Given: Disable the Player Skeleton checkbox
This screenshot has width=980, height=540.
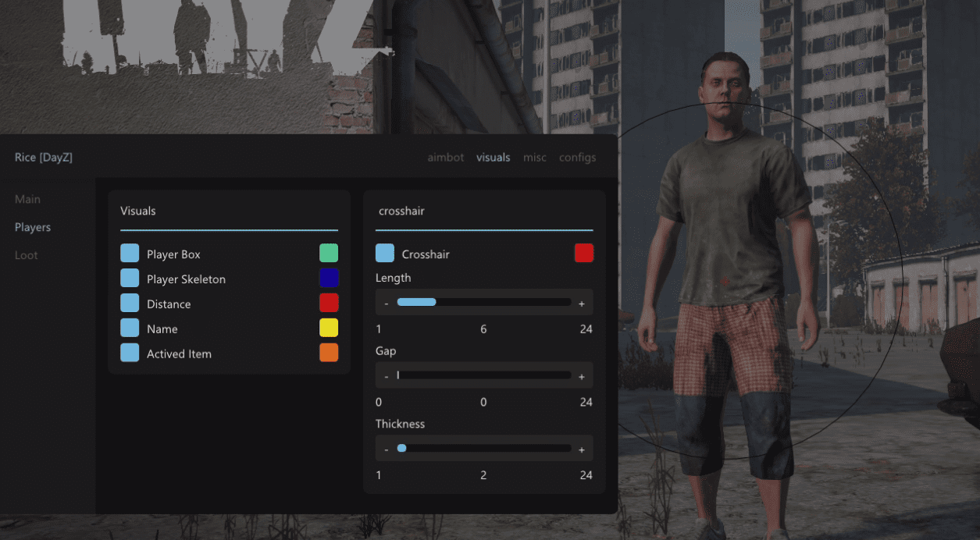Looking at the screenshot, I should click(x=130, y=279).
